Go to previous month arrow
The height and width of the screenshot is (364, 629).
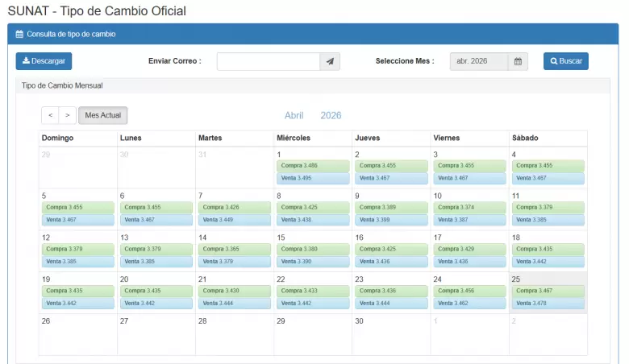pyautogui.click(x=50, y=115)
